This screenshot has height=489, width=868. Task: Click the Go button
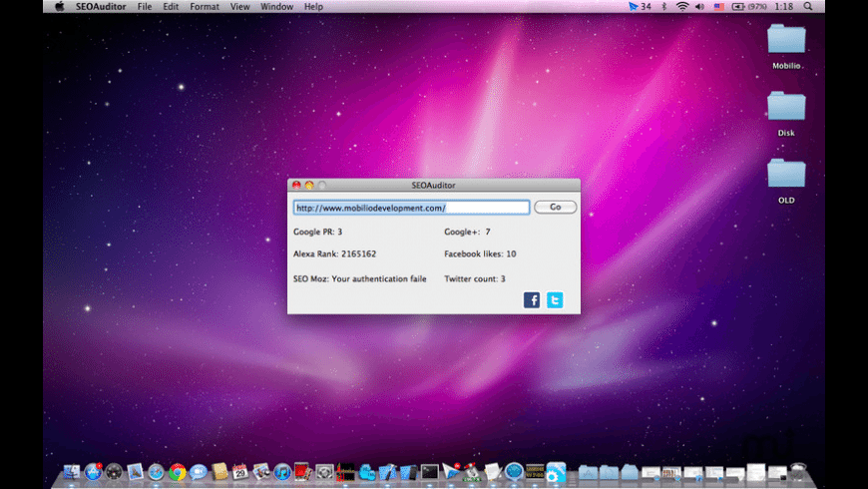coord(556,208)
